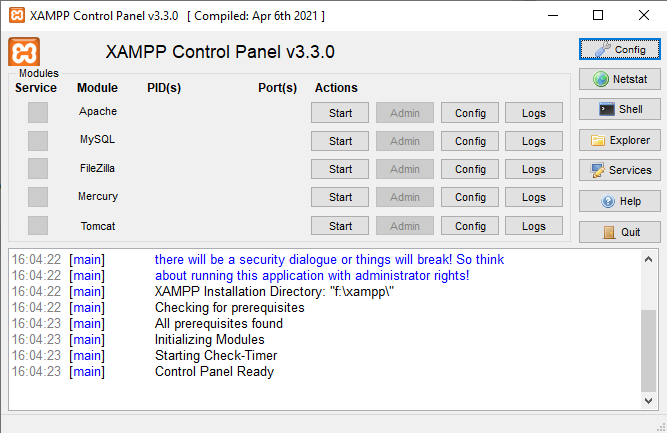Click the log panel scrollbar thumb
Screen dimensions: 667x433
coord(648,350)
